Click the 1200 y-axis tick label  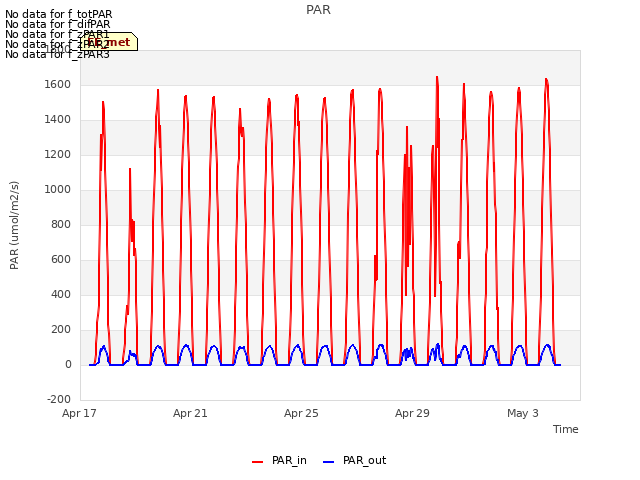click(x=58, y=155)
